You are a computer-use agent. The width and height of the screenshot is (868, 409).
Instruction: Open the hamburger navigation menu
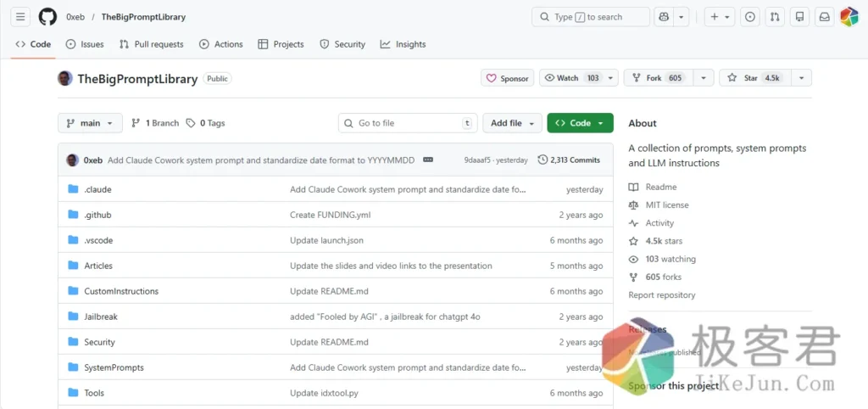[20, 17]
